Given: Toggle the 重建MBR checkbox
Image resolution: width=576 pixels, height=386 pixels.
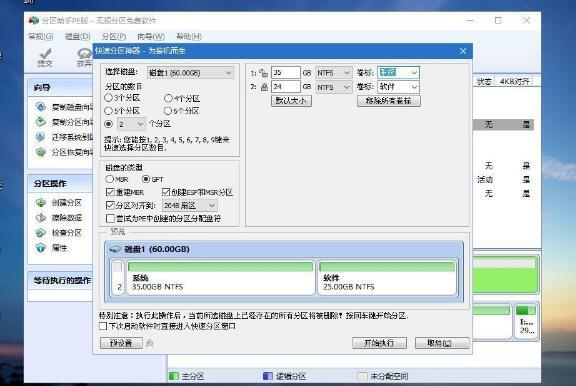Looking at the screenshot, I should coord(110,192).
